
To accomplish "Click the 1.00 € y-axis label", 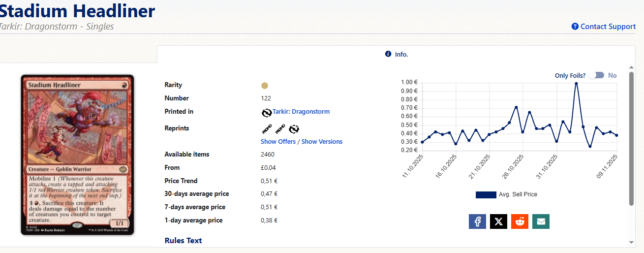I will pyautogui.click(x=409, y=83).
